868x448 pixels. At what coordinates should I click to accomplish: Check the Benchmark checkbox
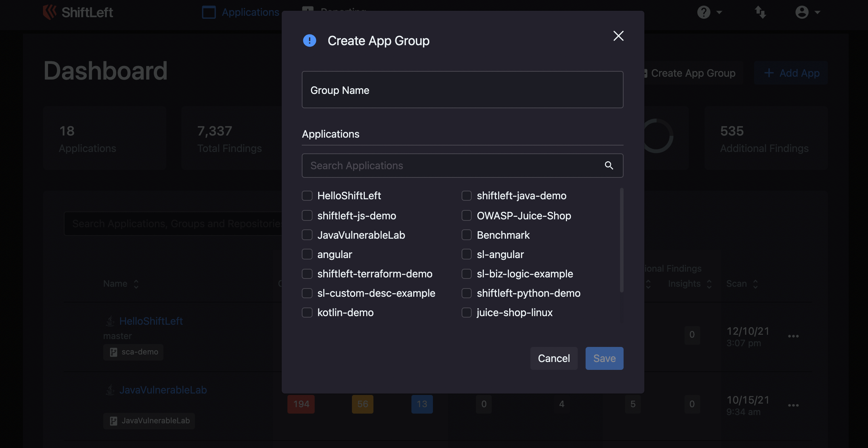(x=466, y=235)
